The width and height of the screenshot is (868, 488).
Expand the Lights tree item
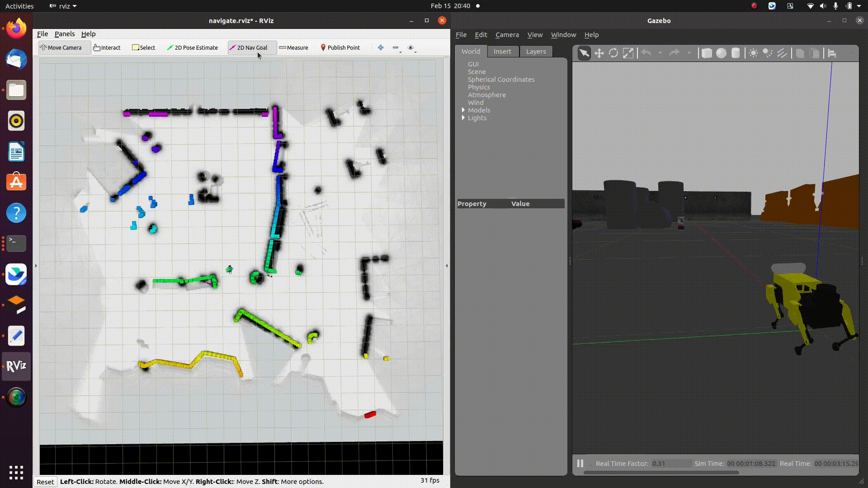[x=463, y=117]
